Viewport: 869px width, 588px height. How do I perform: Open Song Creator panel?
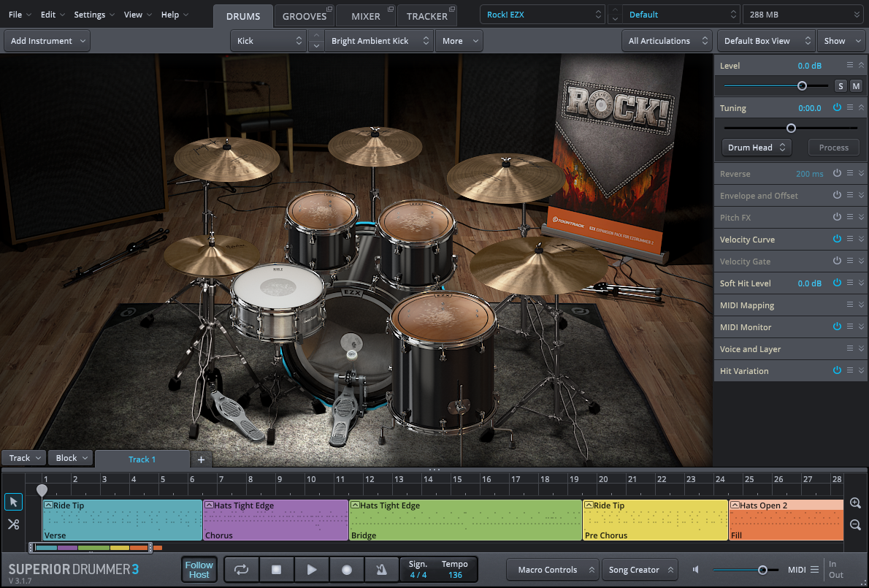pyautogui.click(x=639, y=570)
